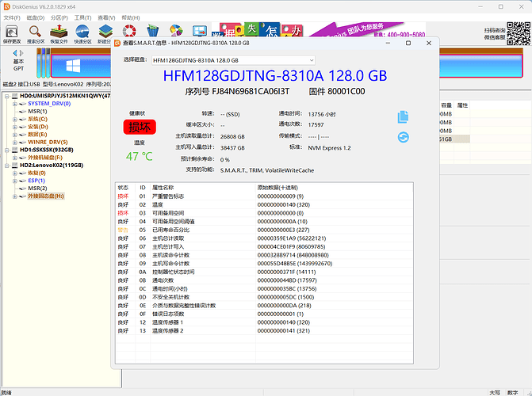Select the 可用备用空间 row with ID 03
The image size is (532, 396).
(x=264, y=213)
